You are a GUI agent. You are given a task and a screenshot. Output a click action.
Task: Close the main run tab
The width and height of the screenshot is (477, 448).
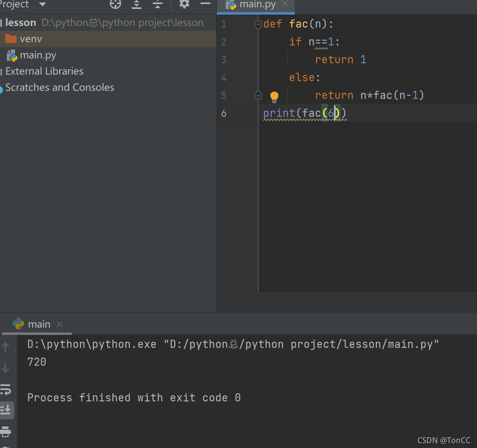click(x=60, y=324)
